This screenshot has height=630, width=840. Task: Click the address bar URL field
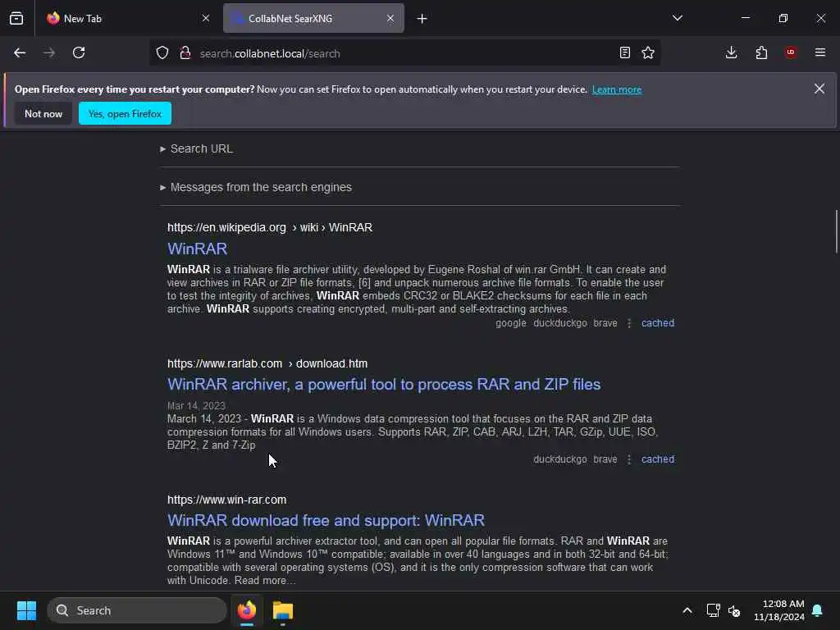point(404,53)
